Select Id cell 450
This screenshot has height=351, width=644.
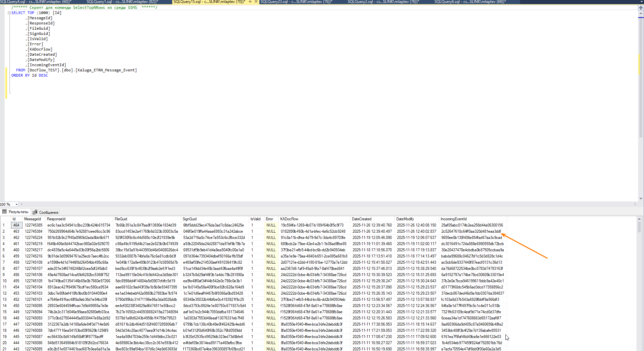16,306
